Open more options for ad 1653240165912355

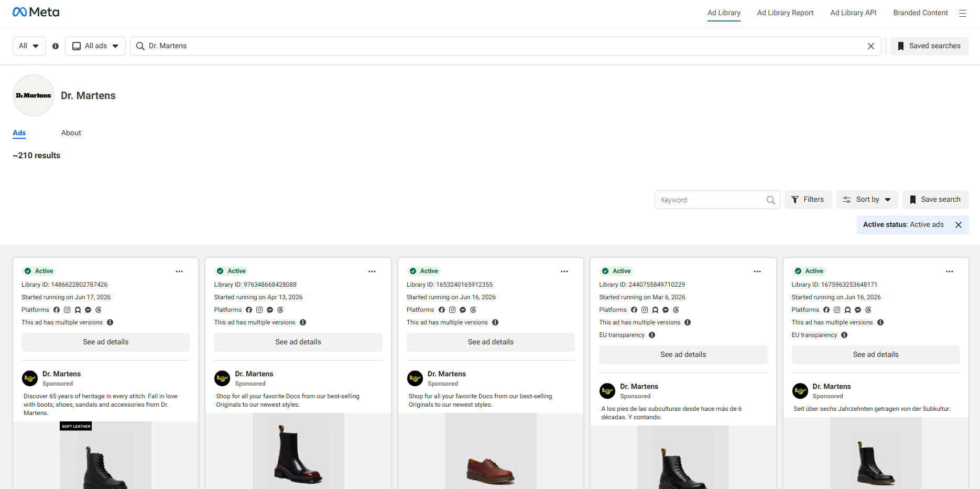click(564, 271)
